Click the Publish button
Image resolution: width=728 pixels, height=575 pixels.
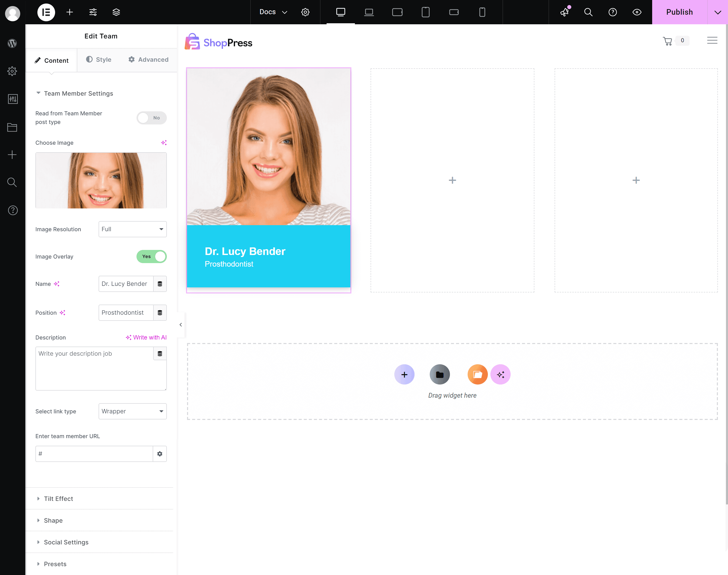pos(679,12)
